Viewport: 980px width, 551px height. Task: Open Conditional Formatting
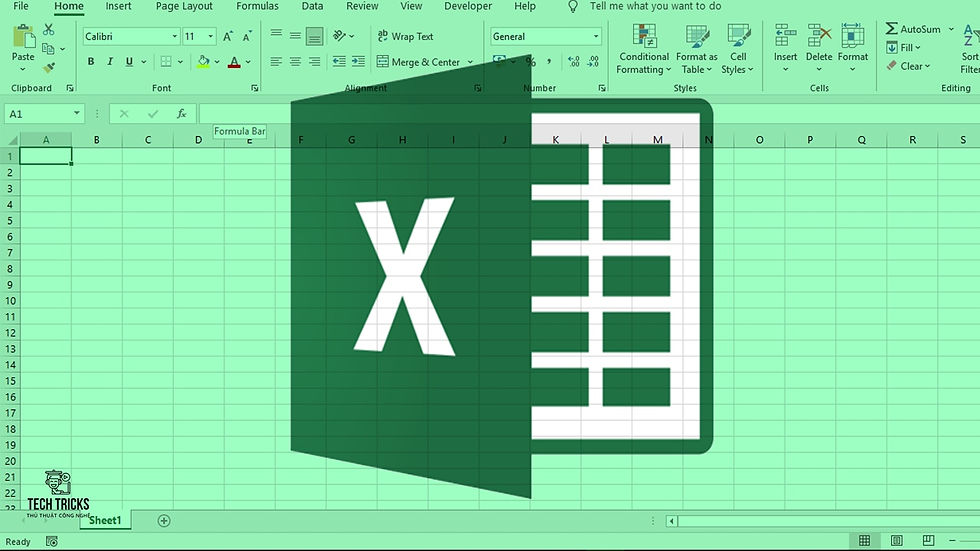tap(644, 49)
